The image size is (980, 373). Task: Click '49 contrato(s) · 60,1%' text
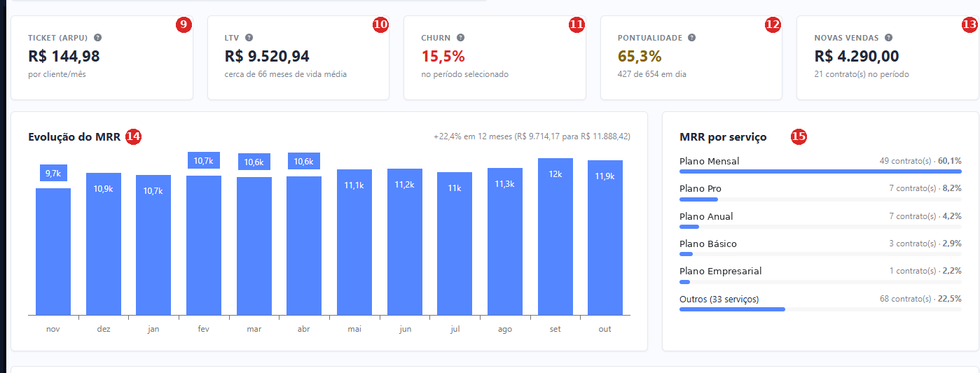coord(920,161)
